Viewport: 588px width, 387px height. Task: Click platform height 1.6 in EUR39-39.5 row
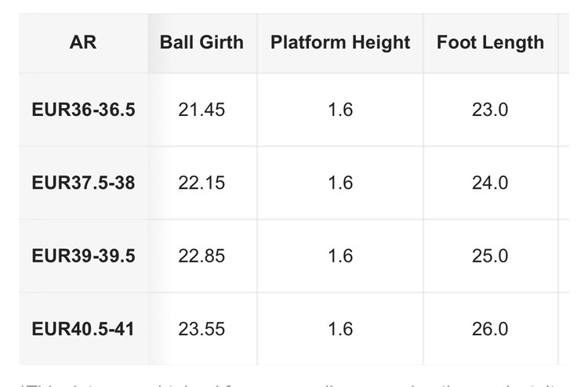[x=340, y=256]
